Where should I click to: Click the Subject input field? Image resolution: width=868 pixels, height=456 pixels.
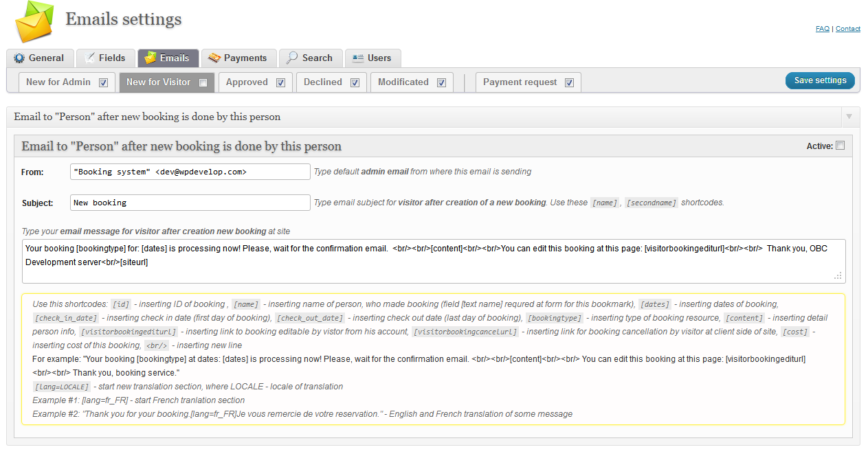coord(190,203)
